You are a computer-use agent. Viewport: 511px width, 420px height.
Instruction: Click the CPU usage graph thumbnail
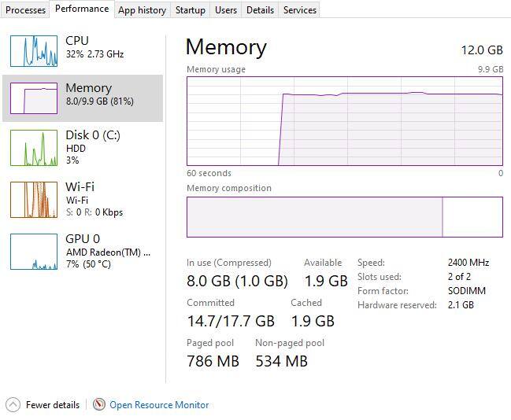pos(34,50)
